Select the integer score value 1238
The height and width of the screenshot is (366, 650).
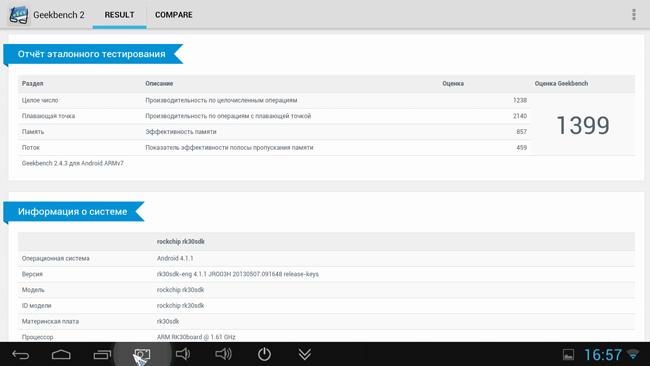click(x=520, y=100)
